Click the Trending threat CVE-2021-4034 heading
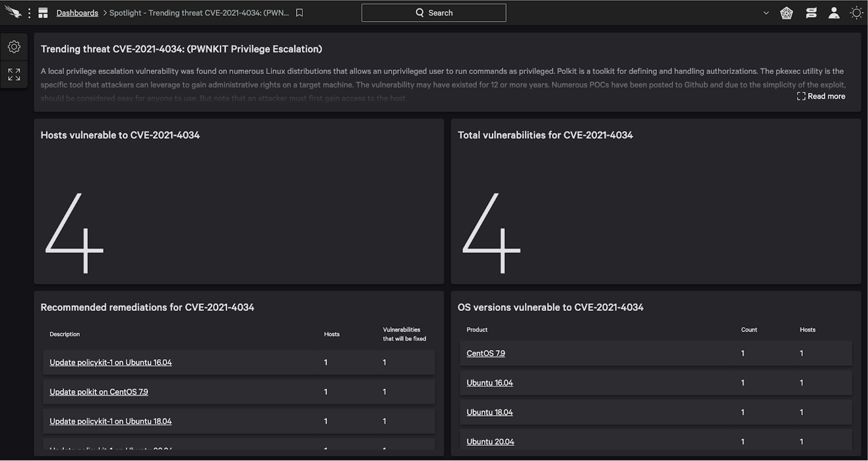 click(x=181, y=49)
